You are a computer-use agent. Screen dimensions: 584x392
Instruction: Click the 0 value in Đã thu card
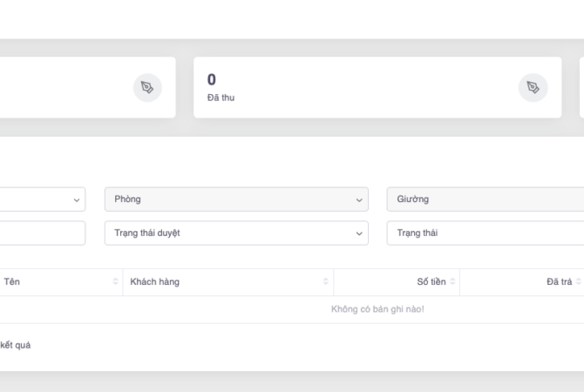pyautogui.click(x=212, y=80)
